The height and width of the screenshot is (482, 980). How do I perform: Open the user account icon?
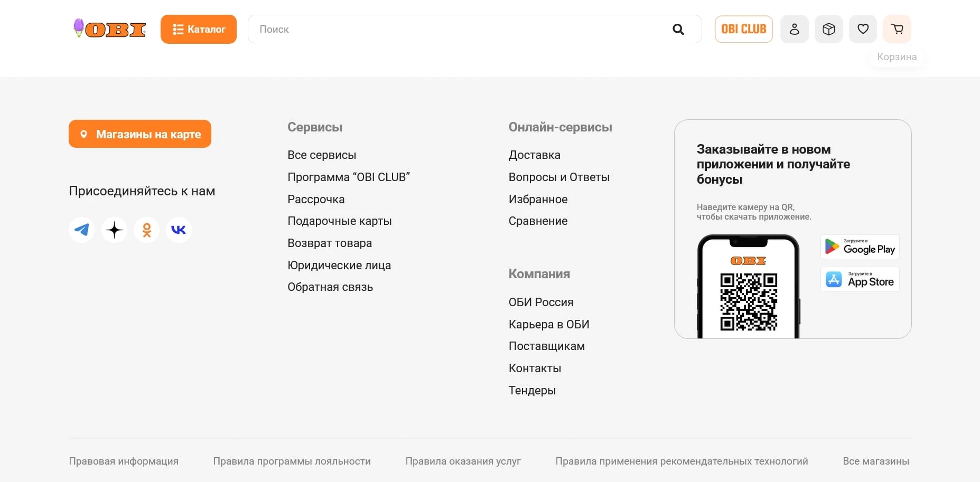795,29
